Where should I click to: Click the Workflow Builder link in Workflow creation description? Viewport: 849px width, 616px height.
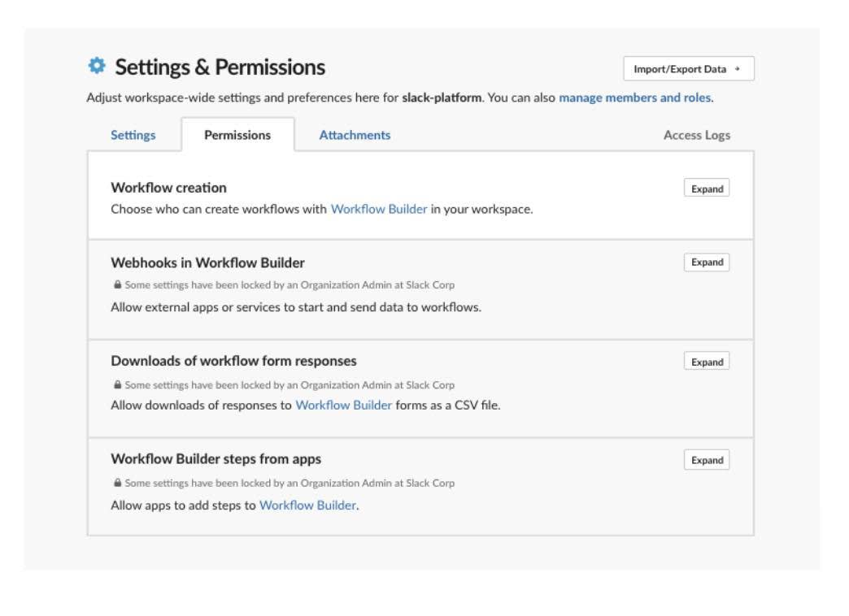[x=379, y=208]
